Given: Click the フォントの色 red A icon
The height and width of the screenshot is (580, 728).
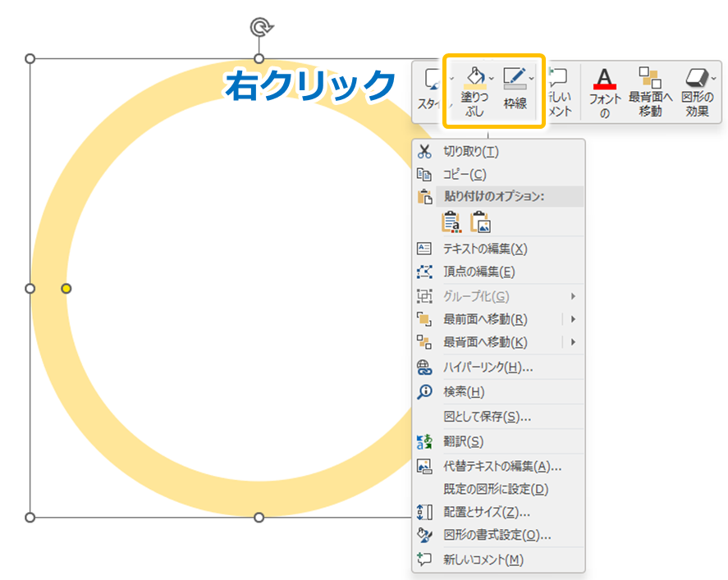Looking at the screenshot, I should point(604,80).
